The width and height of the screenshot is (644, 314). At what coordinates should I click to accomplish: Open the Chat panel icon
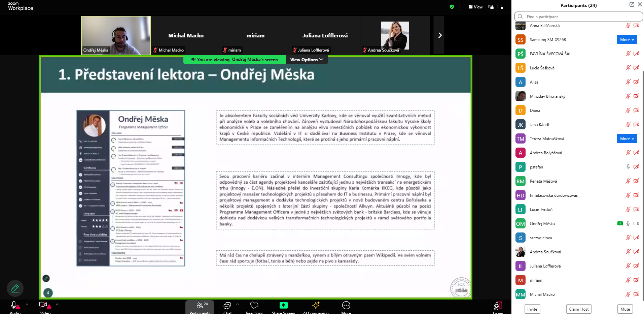[x=227, y=306]
